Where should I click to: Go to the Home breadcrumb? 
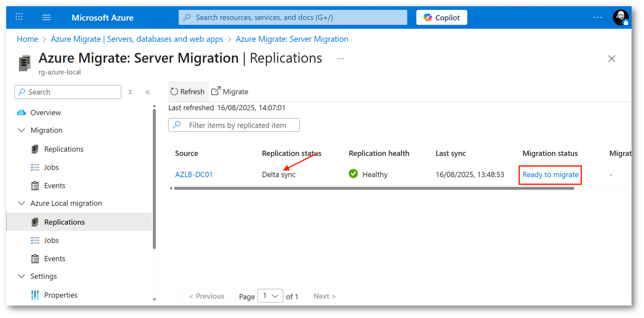tap(28, 39)
